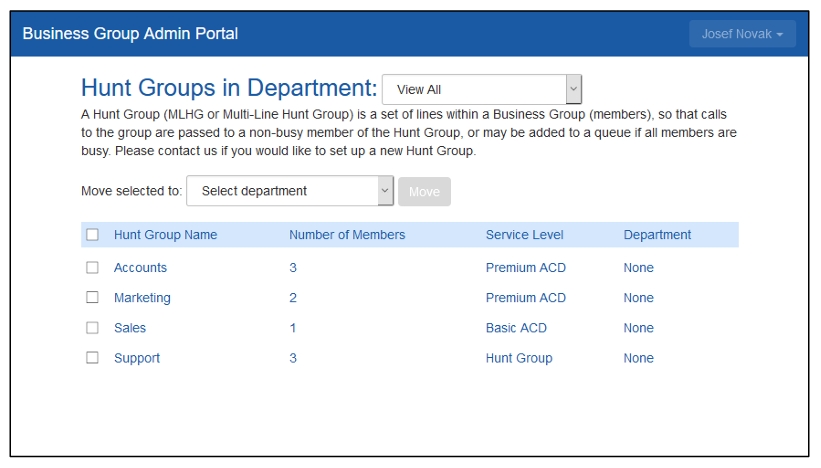Image resolution: width=821 pixels, height=468 pixels.
Task: Click the Business Group Admin Portal title
Action: (x=130, y=34)
